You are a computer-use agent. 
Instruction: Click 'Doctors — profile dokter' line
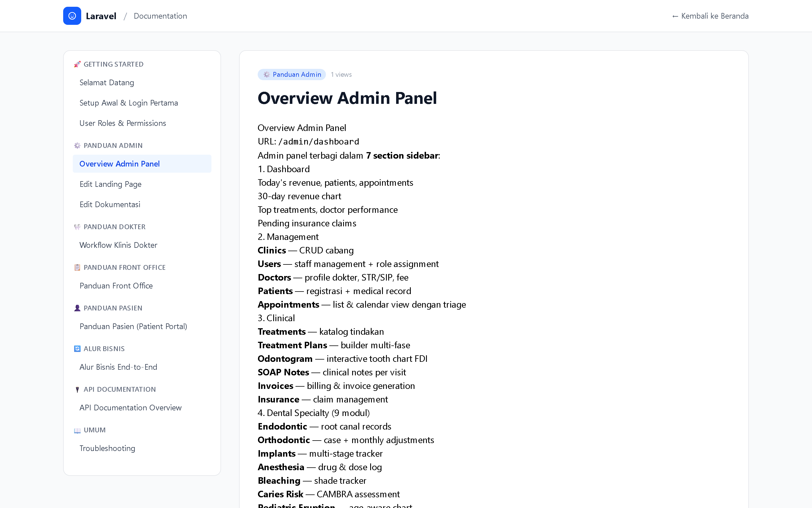pyautogui.click(x=333, y=277)
